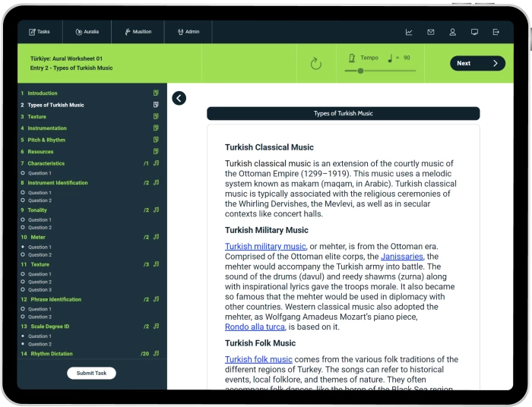Viewport: 532px width, 407px height.
Task: Open the messages envelope icon
Action: point(431,32)
